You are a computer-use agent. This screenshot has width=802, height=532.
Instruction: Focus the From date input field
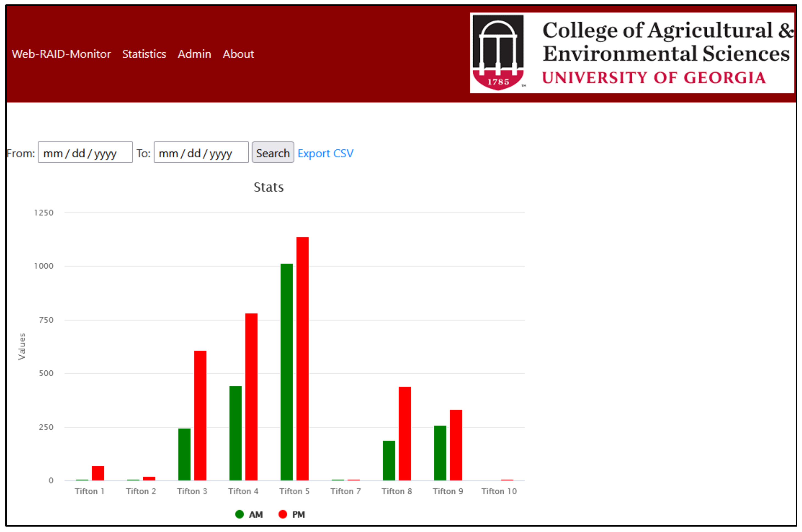85,152
